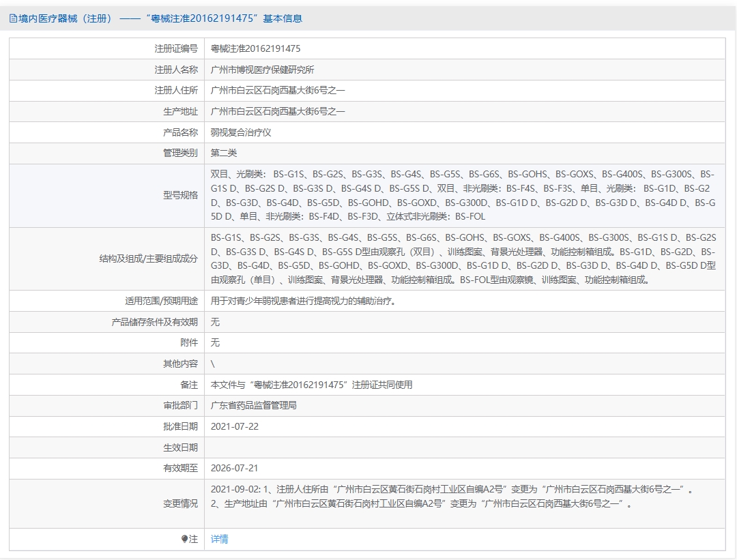Select management category value 第二类

point(224,153)
